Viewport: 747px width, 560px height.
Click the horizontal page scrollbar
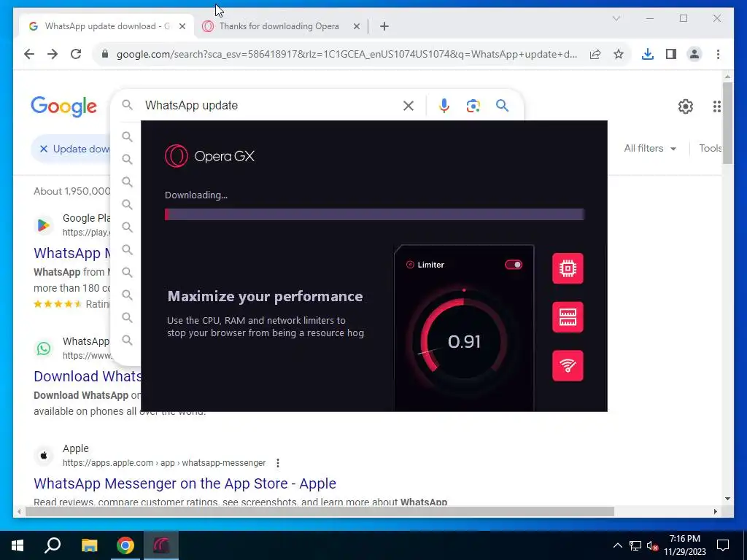[320, 512]
